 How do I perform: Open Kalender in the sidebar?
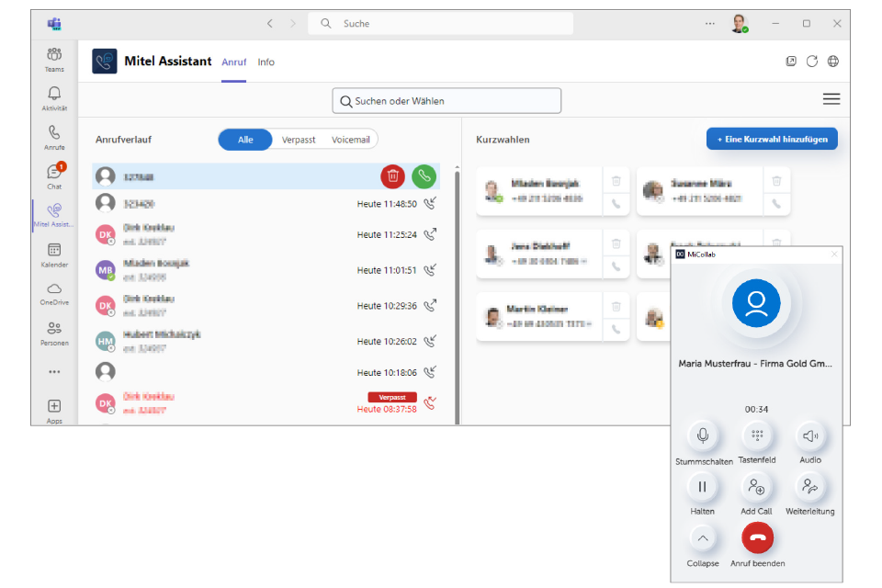pos(54,254)
